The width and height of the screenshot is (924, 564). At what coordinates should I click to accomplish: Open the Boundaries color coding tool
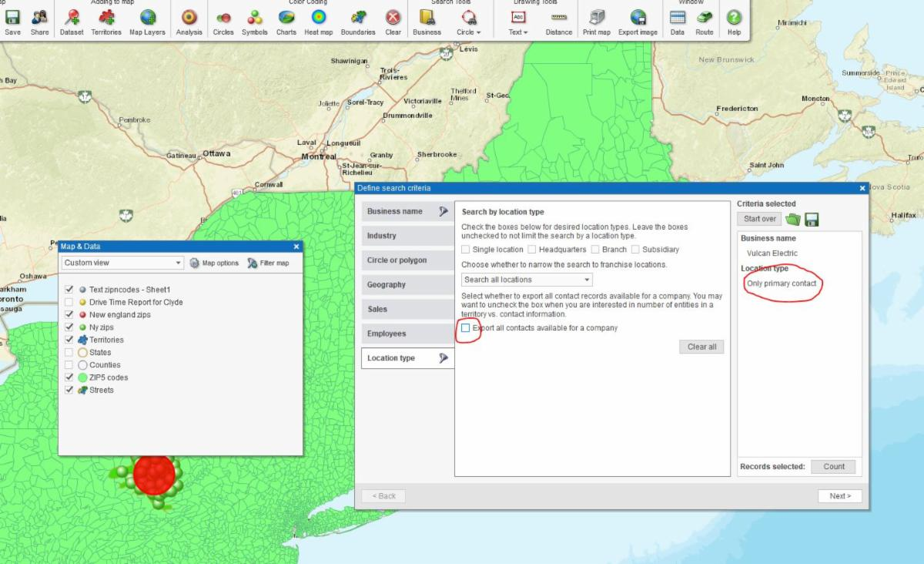pos(358,22)
